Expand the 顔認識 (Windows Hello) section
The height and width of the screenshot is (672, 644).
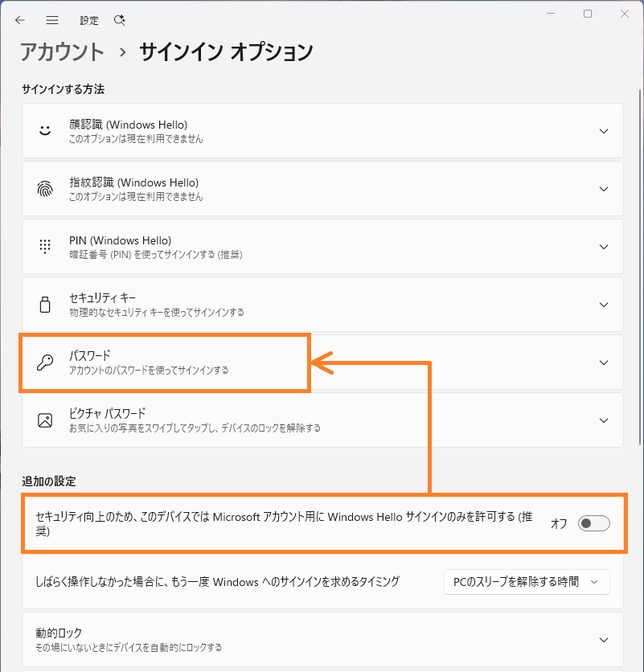pyautogui.click(x=604, y=130)
